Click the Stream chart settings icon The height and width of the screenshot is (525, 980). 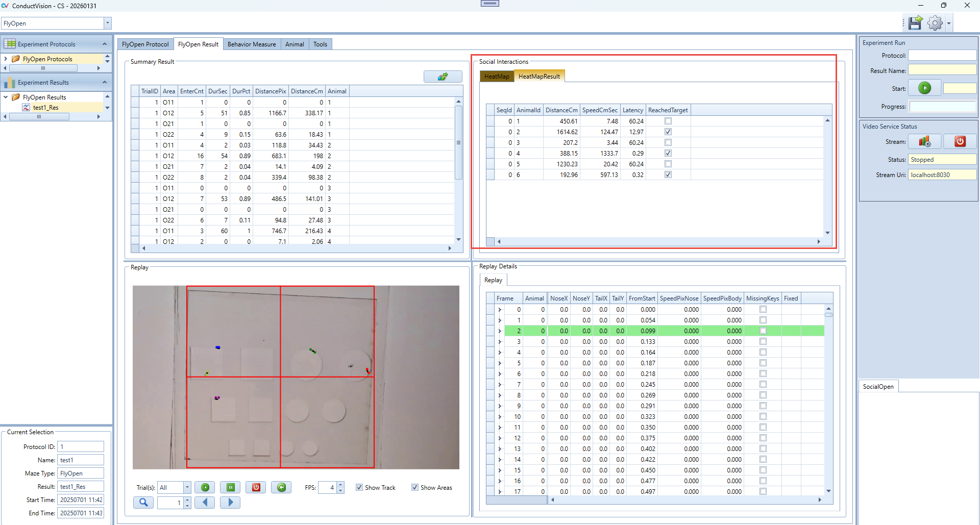[924, 141]
